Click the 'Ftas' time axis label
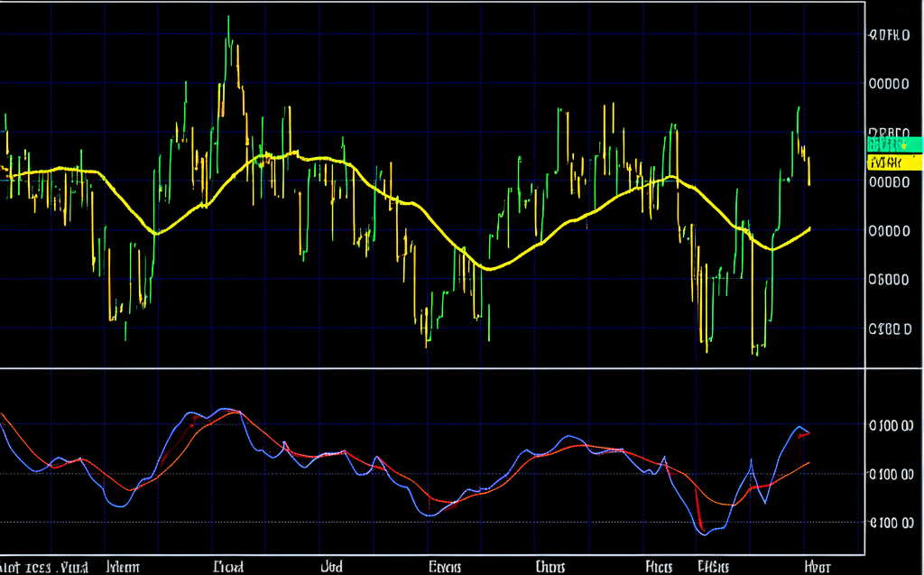 (659, 567)
